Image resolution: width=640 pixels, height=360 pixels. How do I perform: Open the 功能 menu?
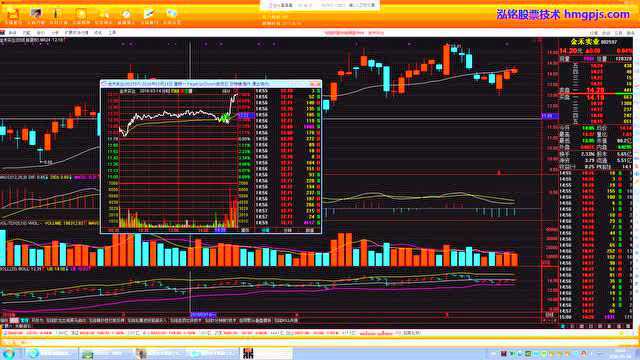27,33
